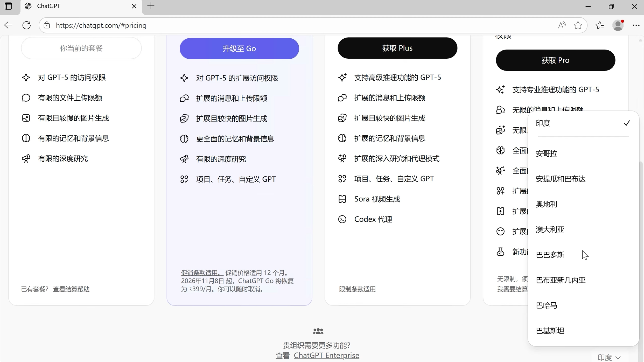Open the browser profile avatar

[618, 25]
